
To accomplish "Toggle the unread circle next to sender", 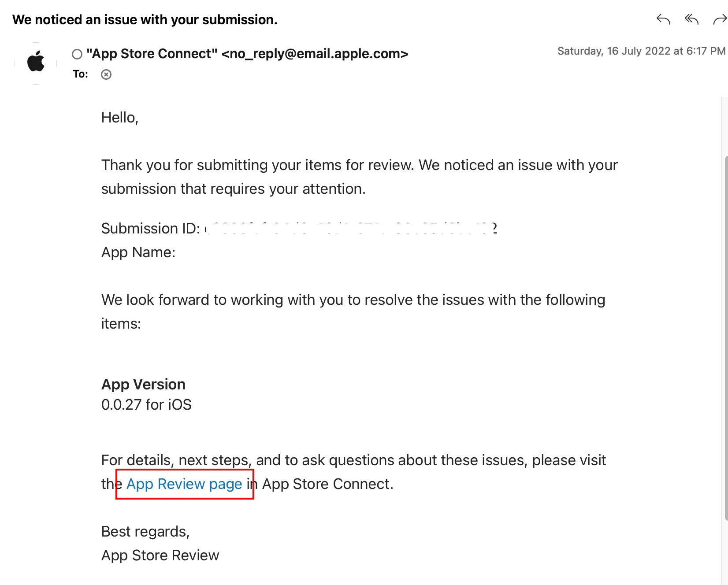I will tap(77, 54).
